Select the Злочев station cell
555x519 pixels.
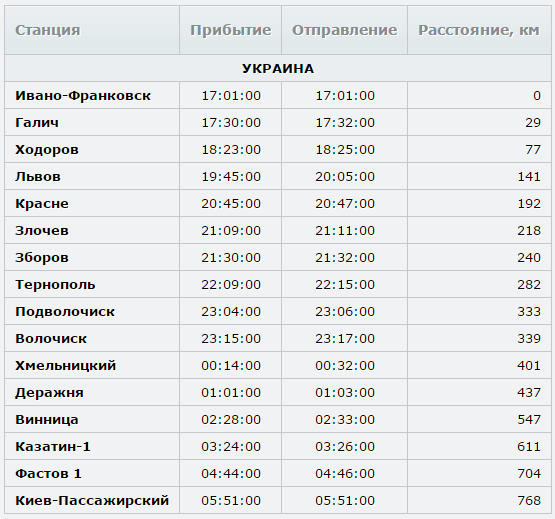(92, 230)
